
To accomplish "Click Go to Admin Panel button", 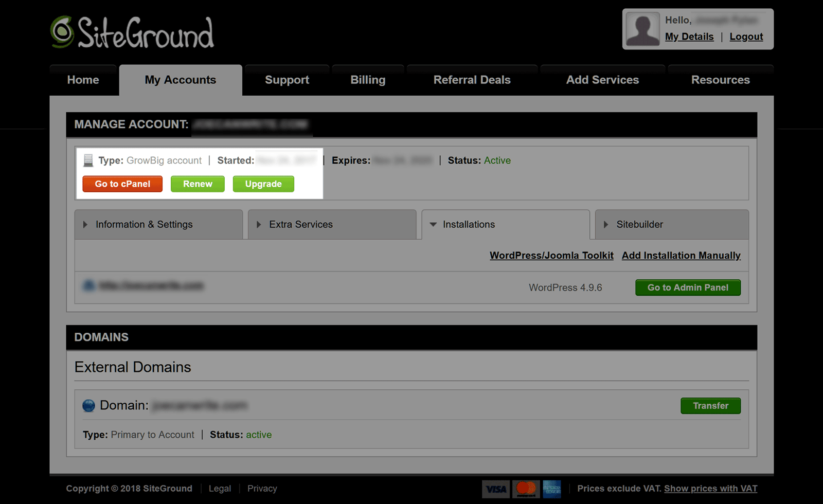I will click(x=688, y=287).
